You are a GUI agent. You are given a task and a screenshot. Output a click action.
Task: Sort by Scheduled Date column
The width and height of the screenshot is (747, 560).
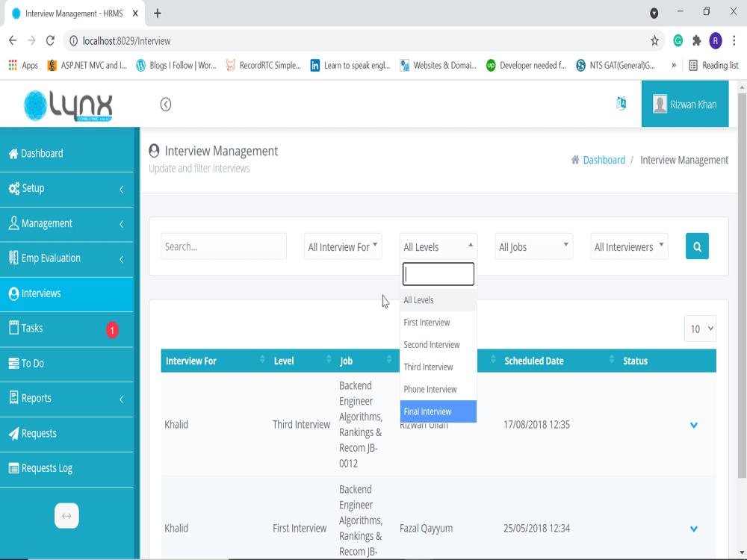click(x=559, y=361)
